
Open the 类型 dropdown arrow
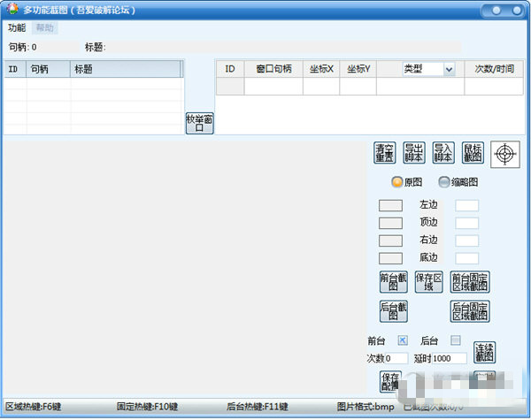pos(449,70)
